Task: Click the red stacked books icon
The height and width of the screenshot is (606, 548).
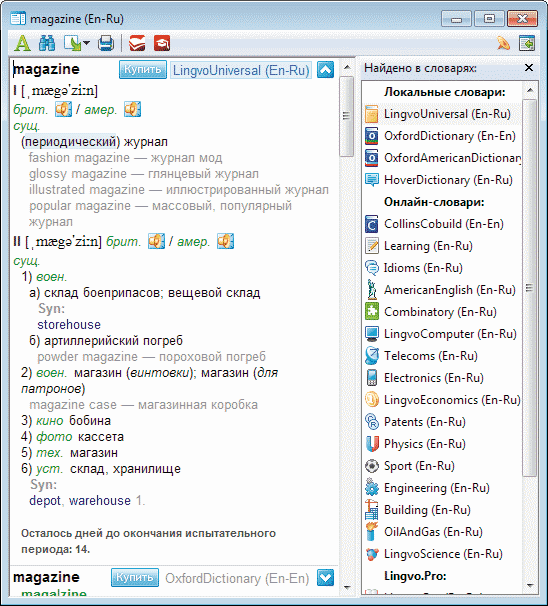Action: coord(137,43)
